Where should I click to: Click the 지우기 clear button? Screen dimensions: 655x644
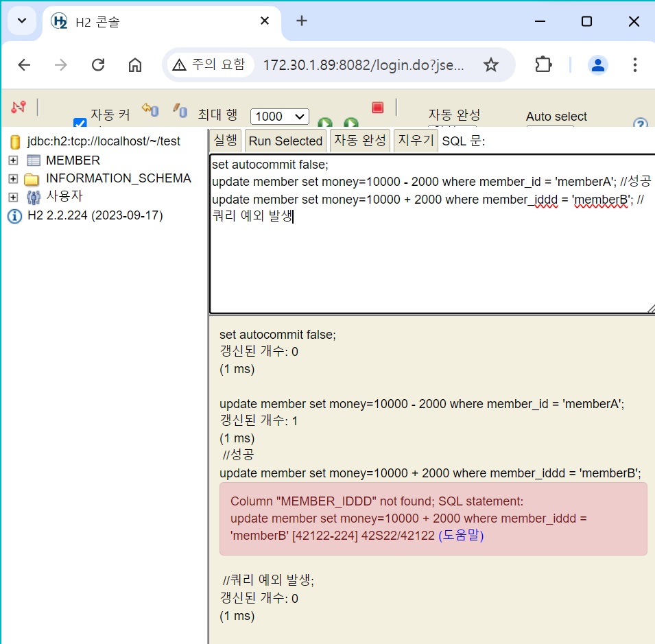pyautogui.click(x=416, y=141)
